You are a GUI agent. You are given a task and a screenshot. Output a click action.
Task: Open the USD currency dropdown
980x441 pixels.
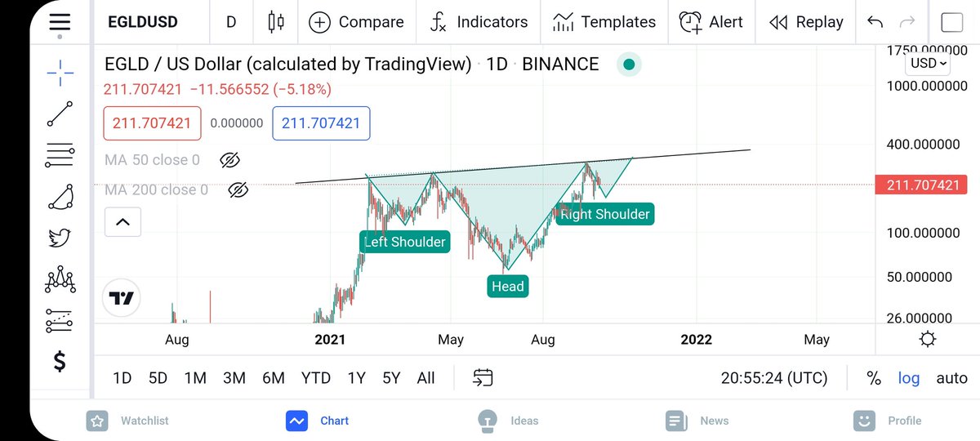coord(929,63)
